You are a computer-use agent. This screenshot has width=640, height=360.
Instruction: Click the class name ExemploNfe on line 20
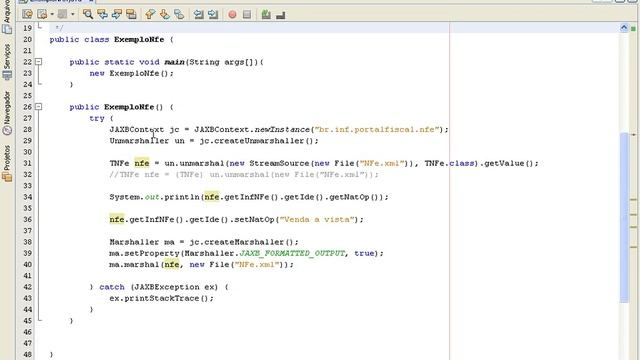tap(139, 40)
